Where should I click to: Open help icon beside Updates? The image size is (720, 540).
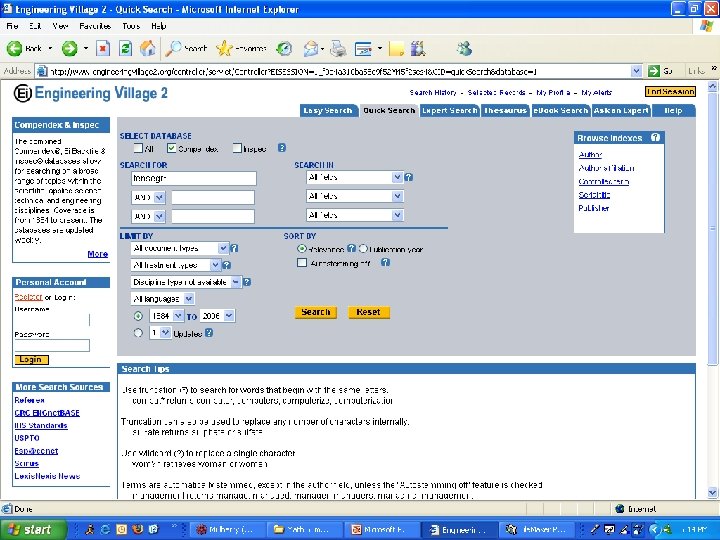(x=209, y=333)
